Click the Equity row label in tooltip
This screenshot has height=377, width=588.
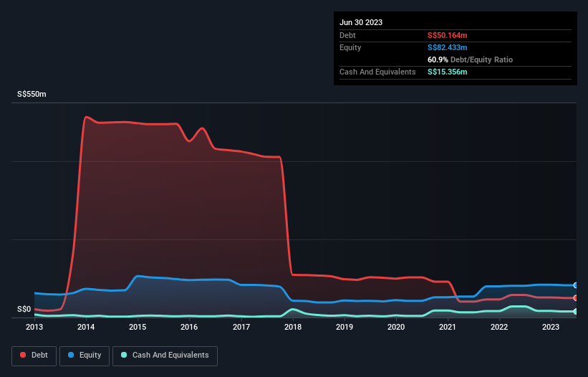[350, 47]
